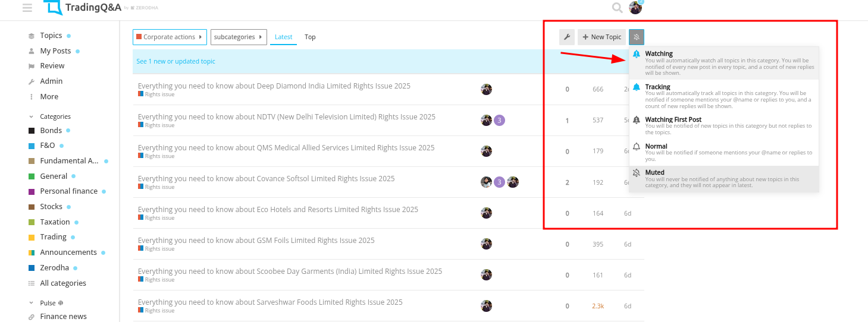Open the user profile avatar menu

[635, 8]
